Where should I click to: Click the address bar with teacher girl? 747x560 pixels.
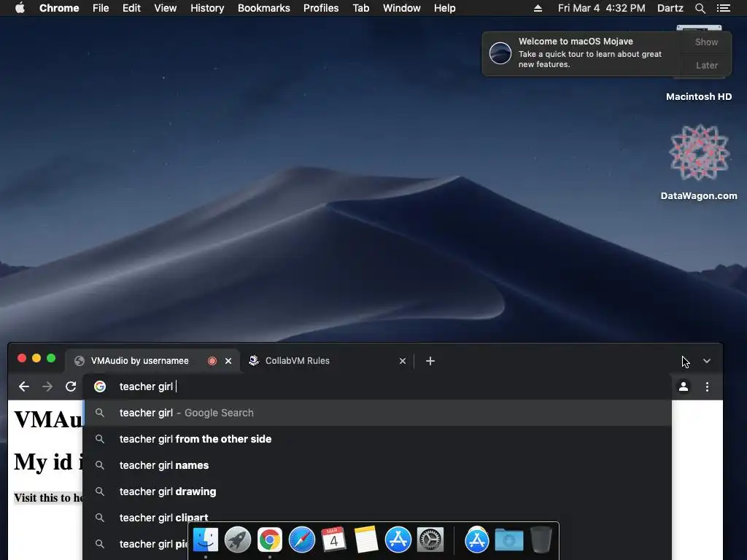pos(376,386)
